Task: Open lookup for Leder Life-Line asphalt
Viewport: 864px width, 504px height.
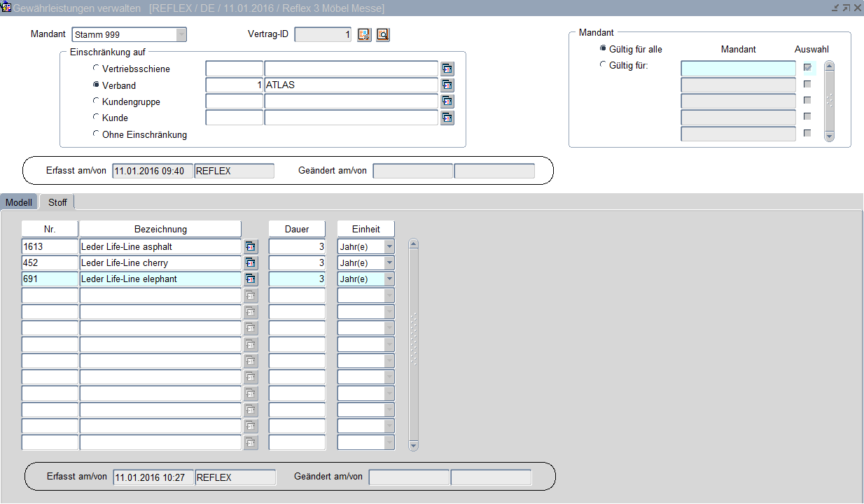Action: coord(251,246)
